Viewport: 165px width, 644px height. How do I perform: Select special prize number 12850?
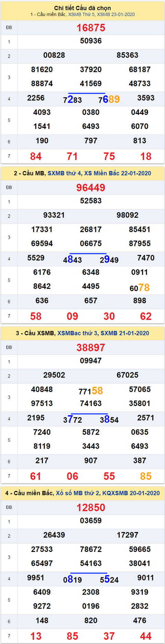tap(91, 508)
